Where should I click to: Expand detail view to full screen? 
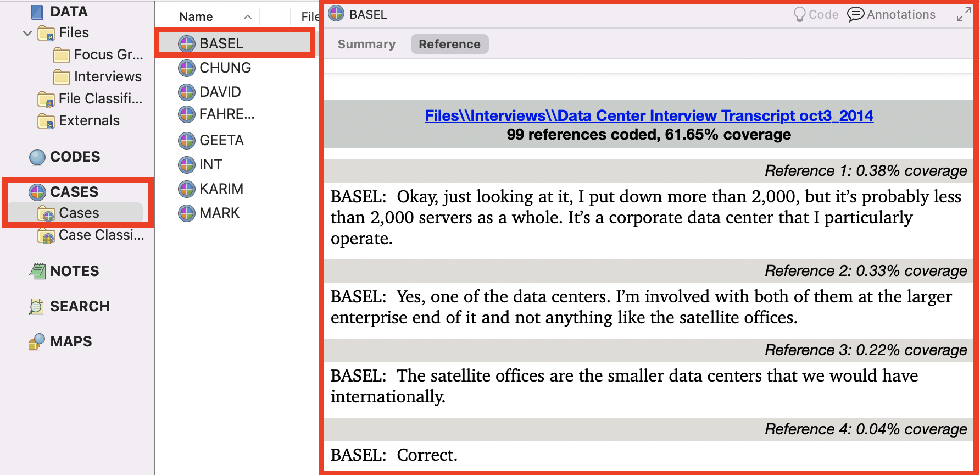964,14
